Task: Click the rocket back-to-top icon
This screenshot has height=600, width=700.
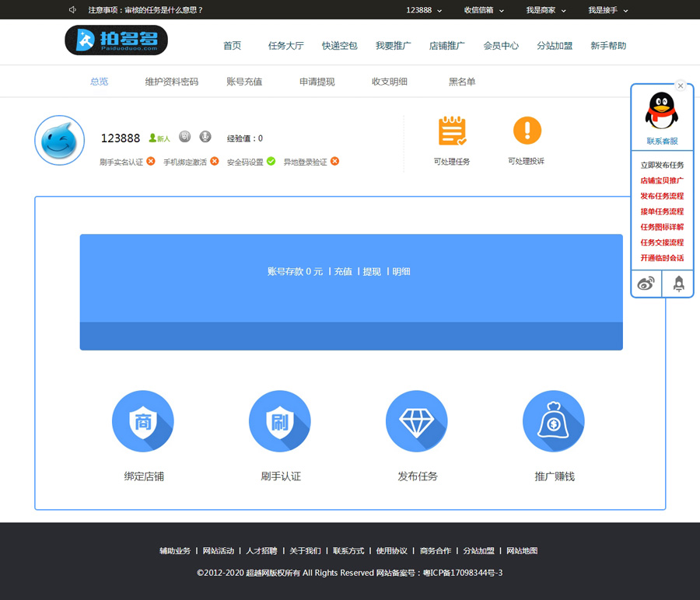Action: [x=678, y=284]
